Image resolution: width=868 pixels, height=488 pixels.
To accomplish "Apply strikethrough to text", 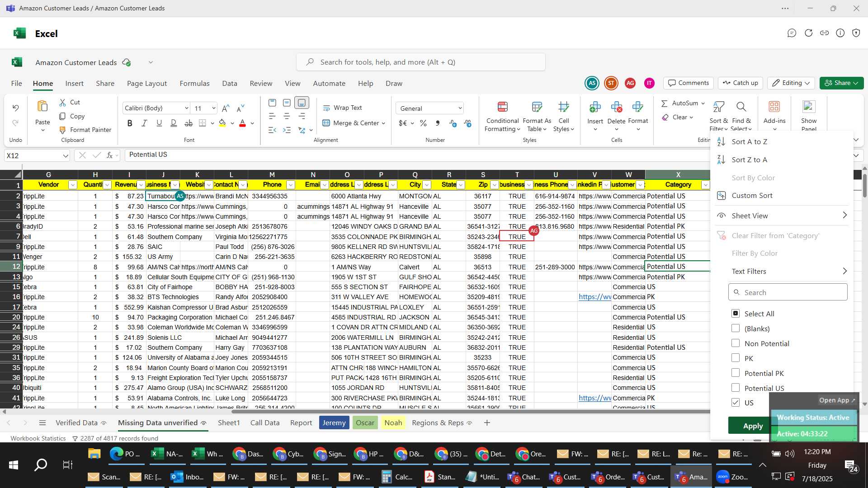I will 189,123.
